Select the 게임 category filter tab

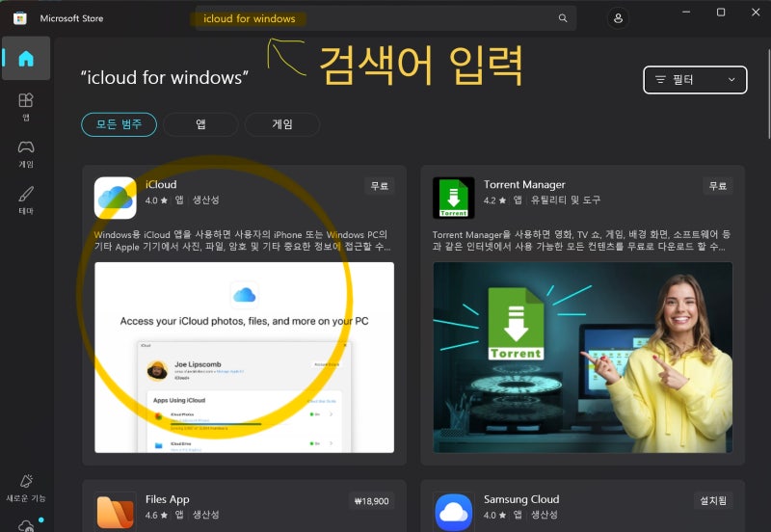(x=282, y=124)
